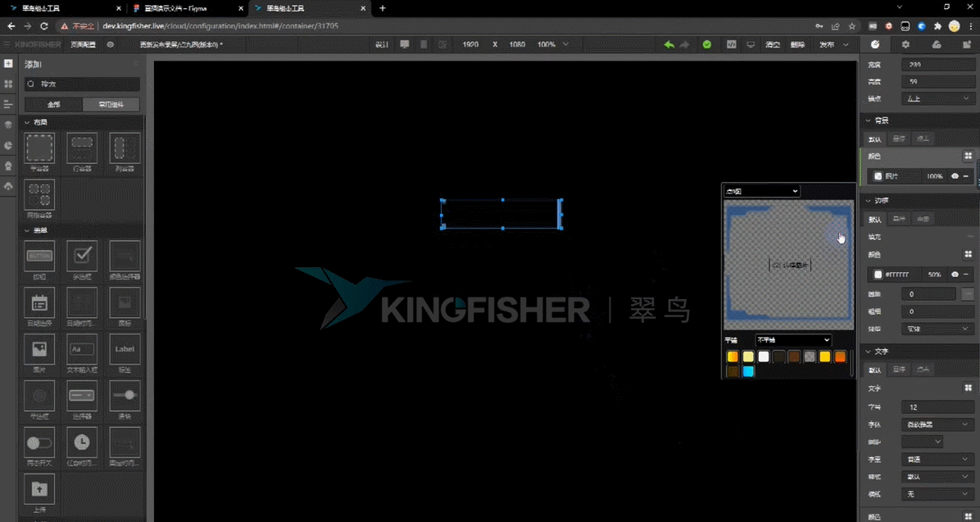Click the 设计 mode button in the toolbar
The height and width of the screenshot is (522, 980).
(382, 44)
